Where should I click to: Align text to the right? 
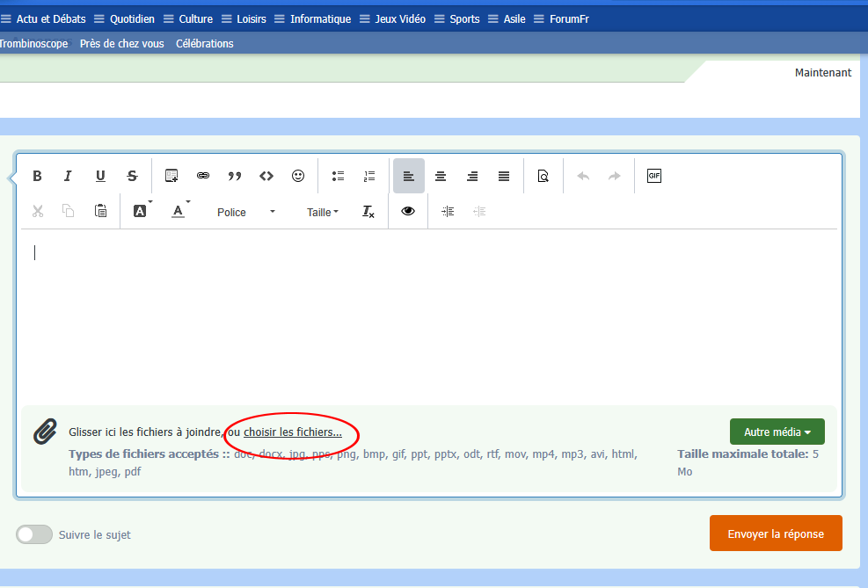click(x=472, y=176)
